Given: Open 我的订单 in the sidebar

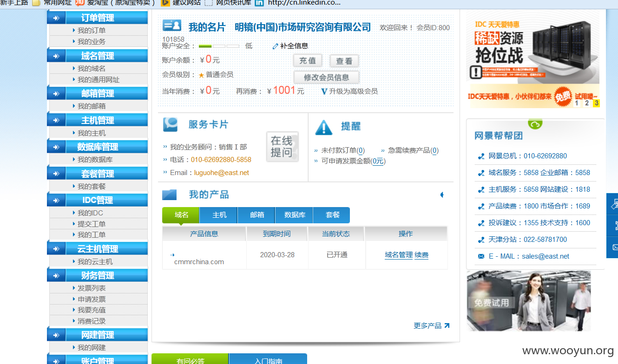Looking at the screenshot, I should click(92, 31).
